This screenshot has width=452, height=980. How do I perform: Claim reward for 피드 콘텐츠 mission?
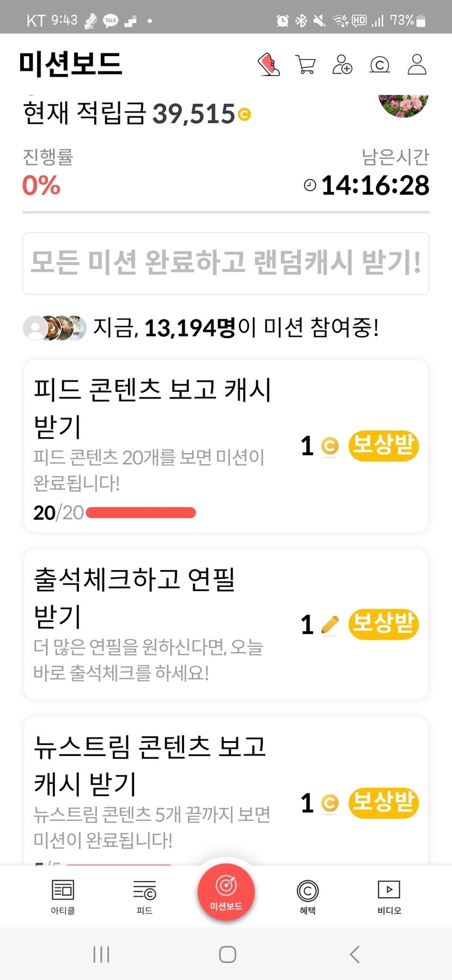coord(383,445)
